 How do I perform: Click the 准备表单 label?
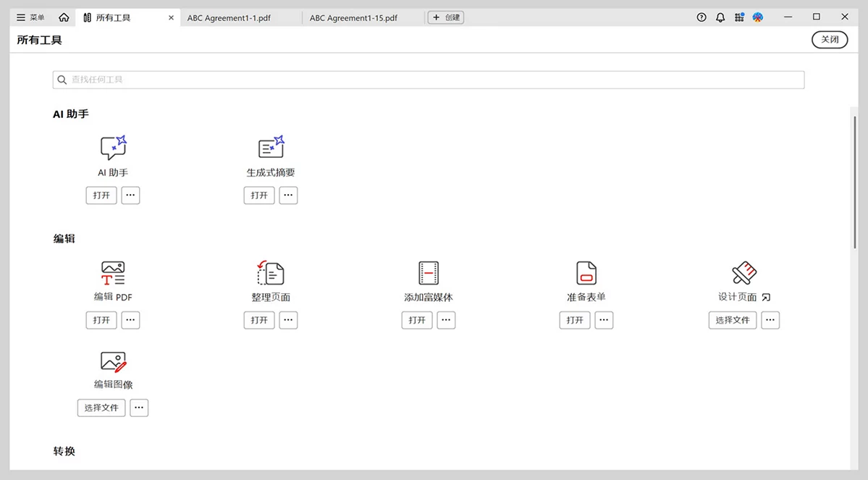(x=586, y=298)
